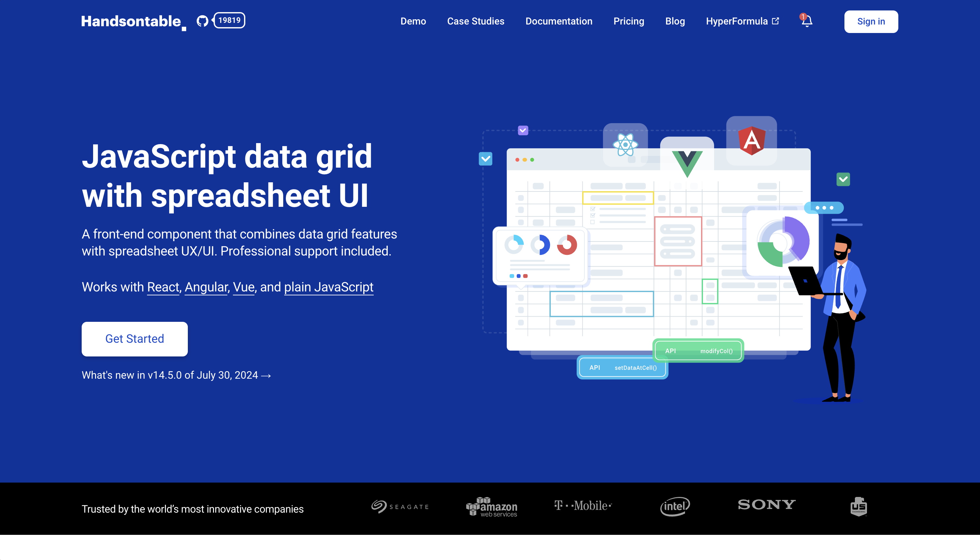This screenshot has height=560, width=980.
Task: Click the Sony logo
Action: [767, 504]
